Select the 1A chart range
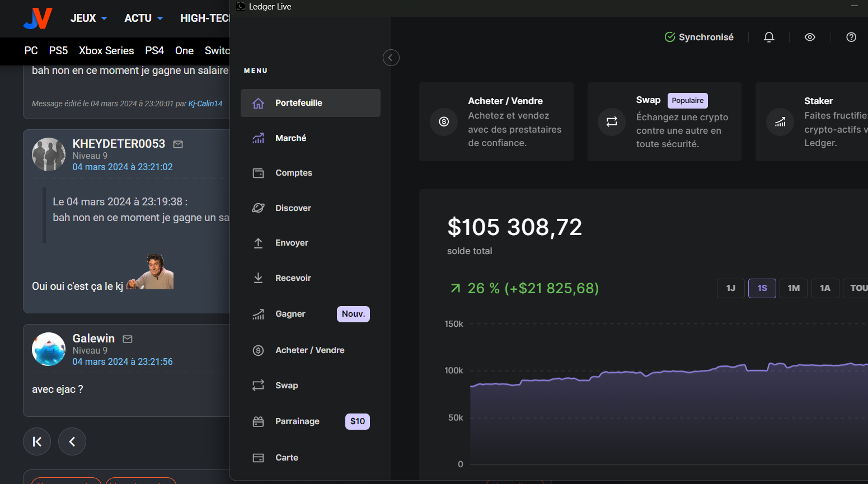The image size is (868, 484). click(825, 288)
